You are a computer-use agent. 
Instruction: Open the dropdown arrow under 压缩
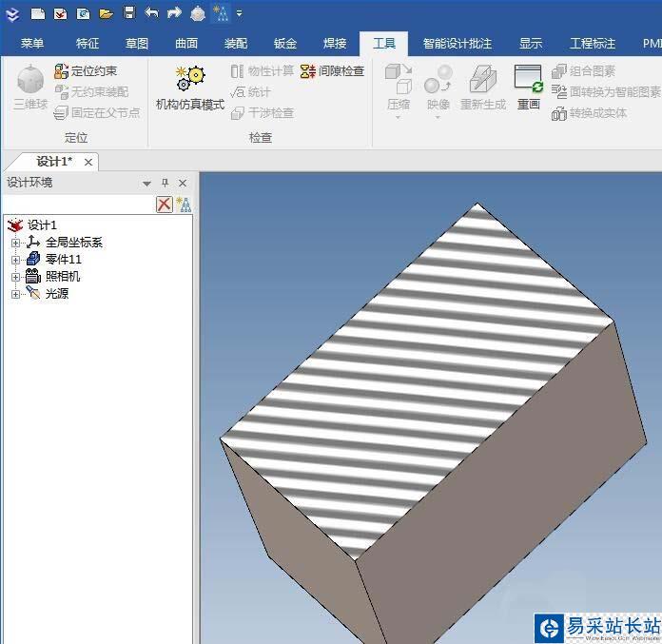399,117
